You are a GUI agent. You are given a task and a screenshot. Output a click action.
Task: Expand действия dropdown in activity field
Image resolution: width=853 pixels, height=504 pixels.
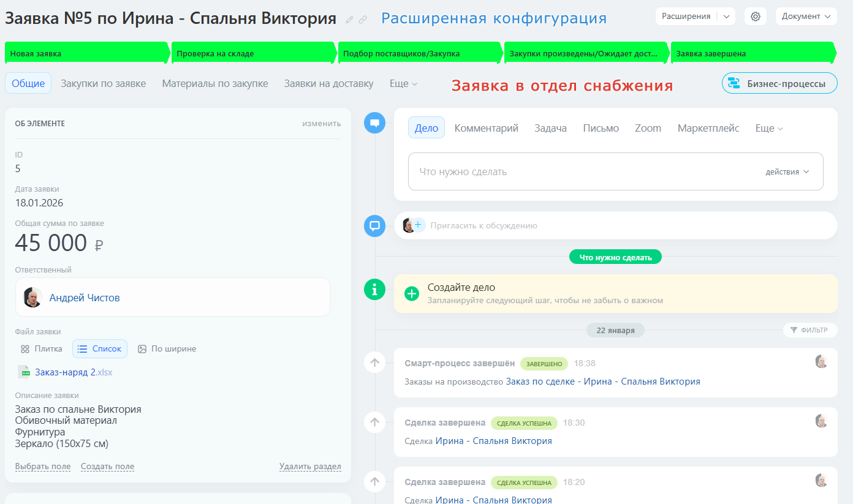click(x=787, y=172)
